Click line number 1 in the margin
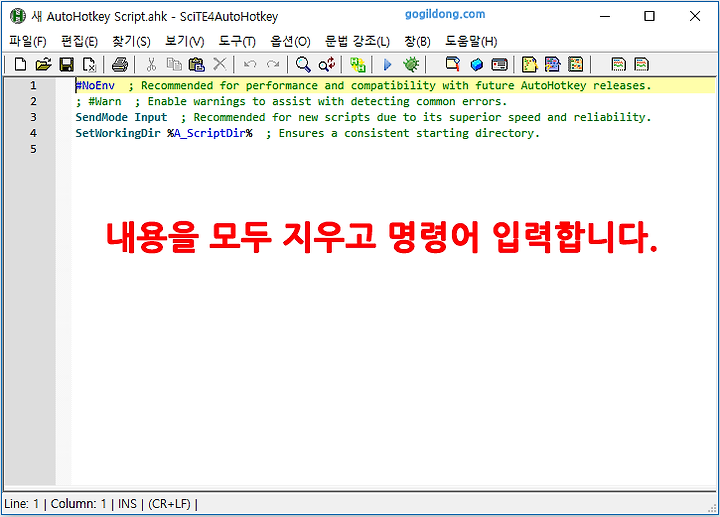720x517 pixels. click(33, 85)
